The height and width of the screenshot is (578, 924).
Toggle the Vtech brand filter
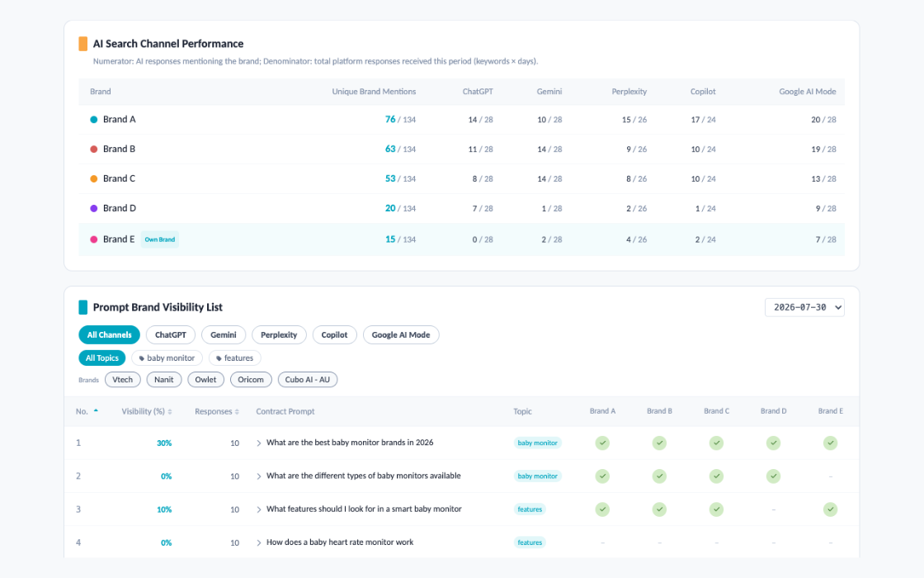(x=123, y=380)
